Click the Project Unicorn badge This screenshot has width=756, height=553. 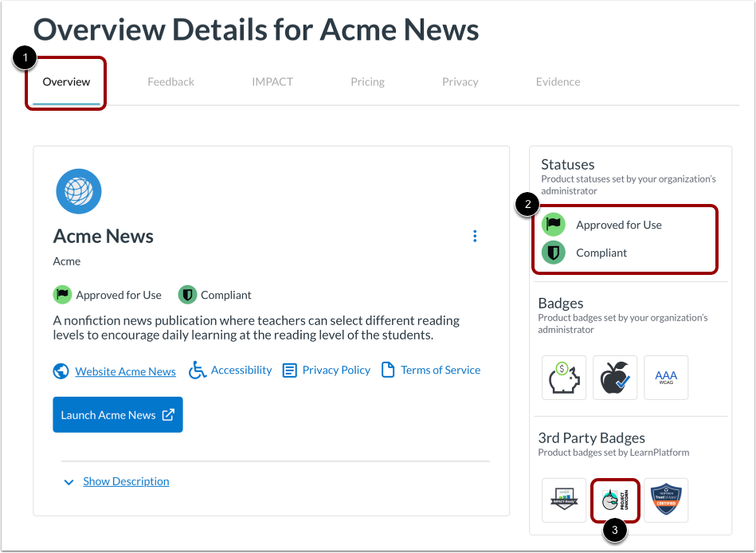(x=615, y=500)
